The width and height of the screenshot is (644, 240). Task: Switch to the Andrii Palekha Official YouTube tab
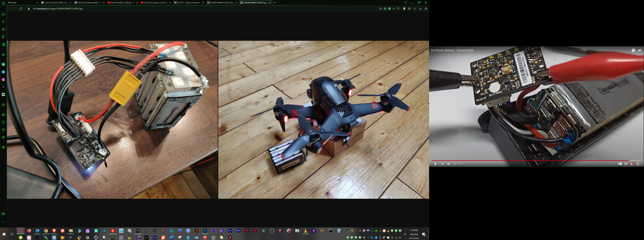(122, 2)
